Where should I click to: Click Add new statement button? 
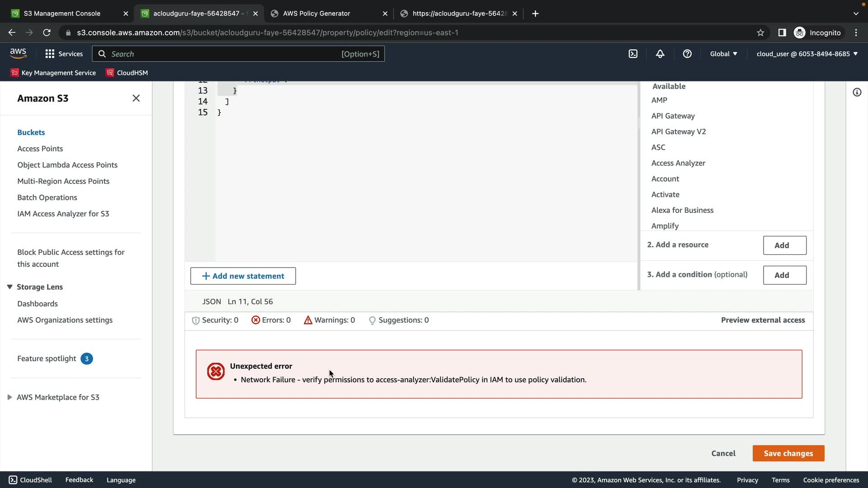pos(243,276)
